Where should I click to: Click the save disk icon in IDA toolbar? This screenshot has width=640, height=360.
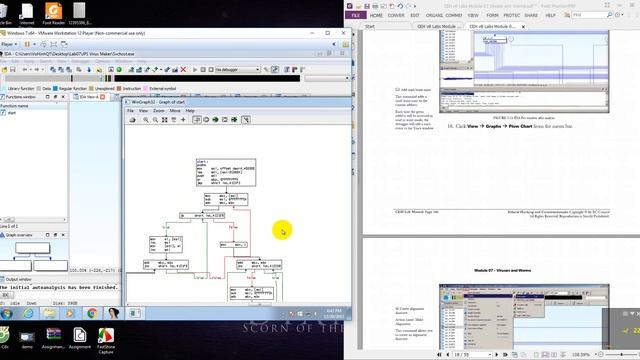point(13,69)
